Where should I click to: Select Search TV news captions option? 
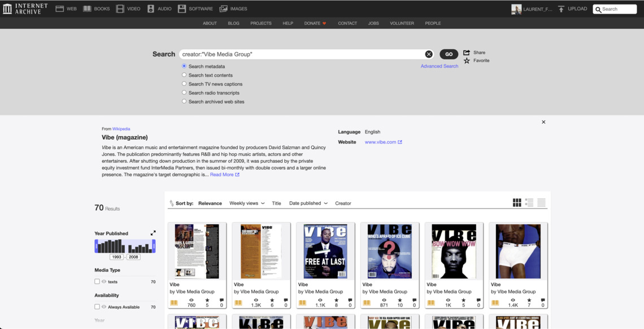[184, 84]
